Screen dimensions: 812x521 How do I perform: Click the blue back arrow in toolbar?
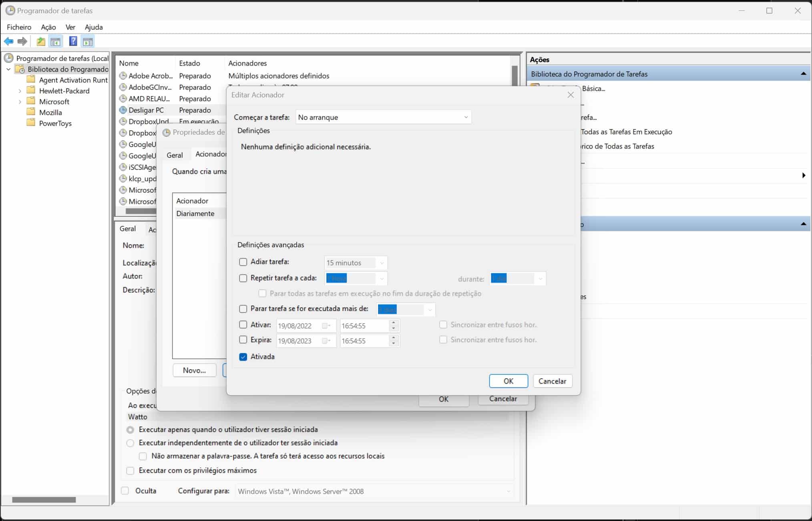(9, 41)
